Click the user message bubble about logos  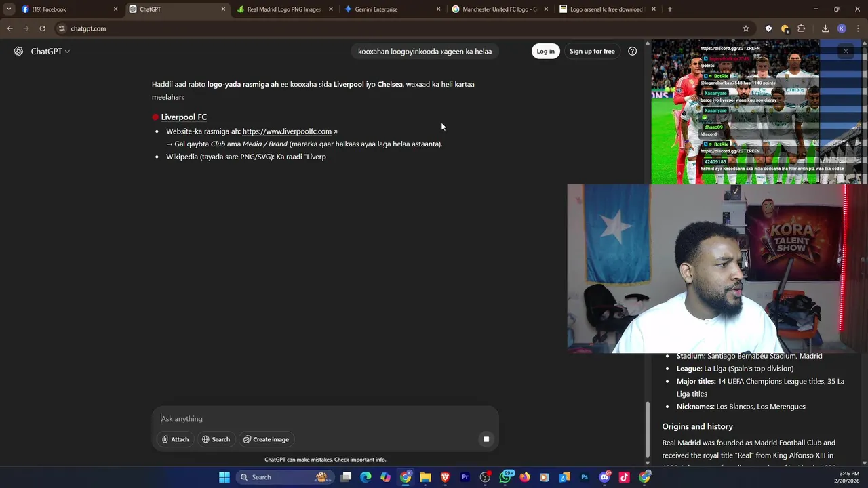click(425, 52)
